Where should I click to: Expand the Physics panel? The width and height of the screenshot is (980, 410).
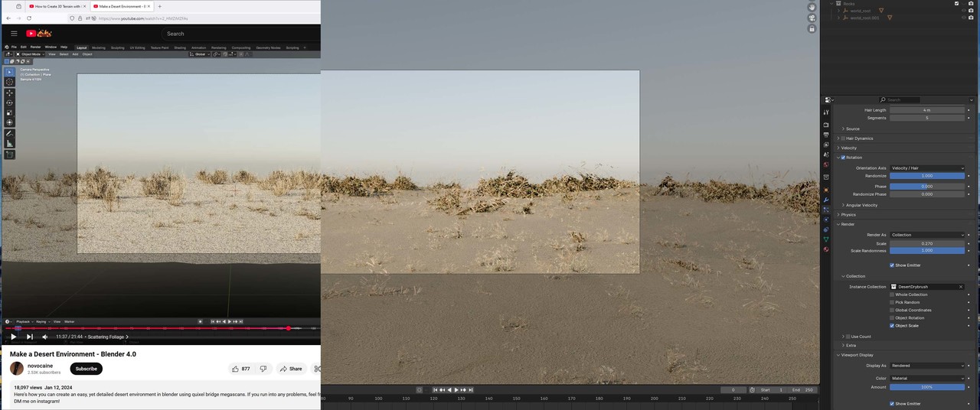(x=847, y=215)
